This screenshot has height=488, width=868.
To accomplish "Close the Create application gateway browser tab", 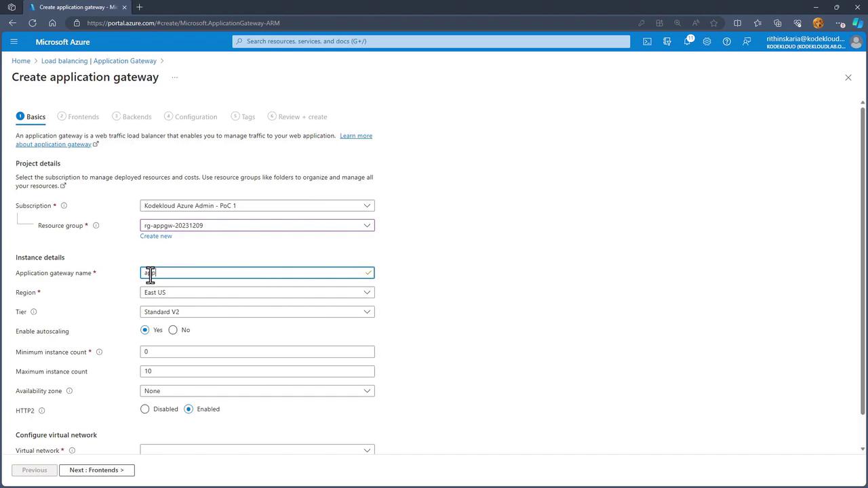I will pyautogui.click(x=124, y=7).
